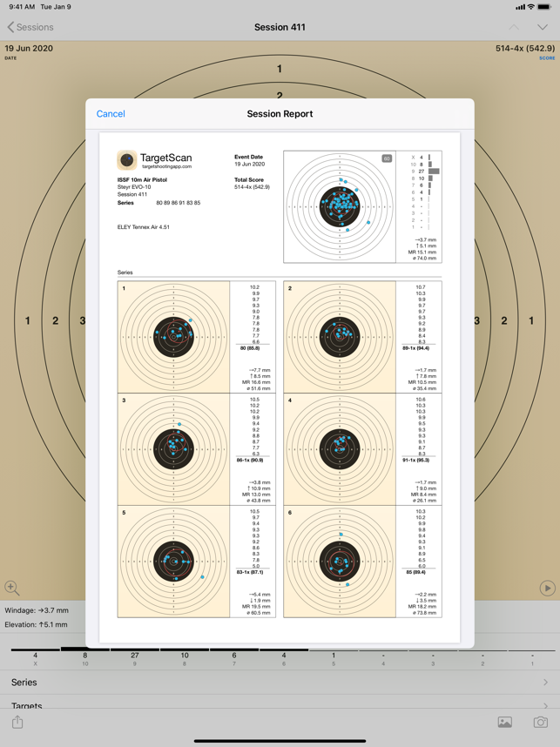The width and height of the screenshot is (560, 747).
Task: Tap the ISSF 10m Air Pistol heading
Action: point(142,179)
